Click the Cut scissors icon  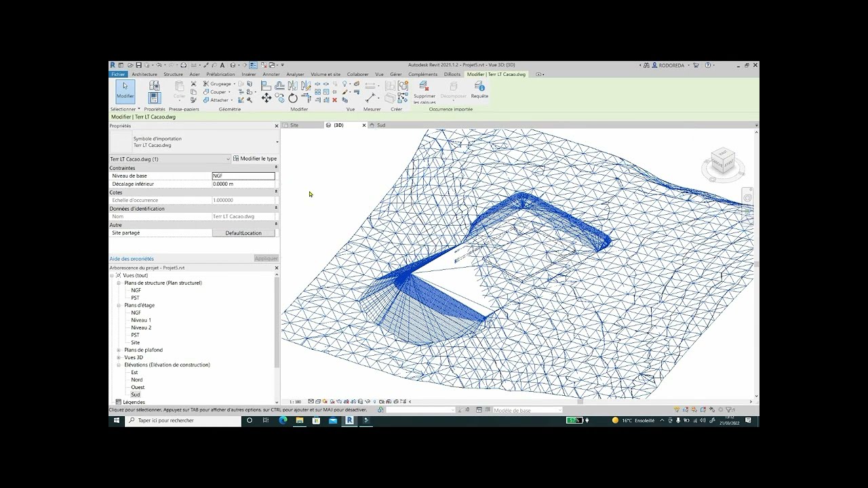pyautogui.click(x=193, y=84)
